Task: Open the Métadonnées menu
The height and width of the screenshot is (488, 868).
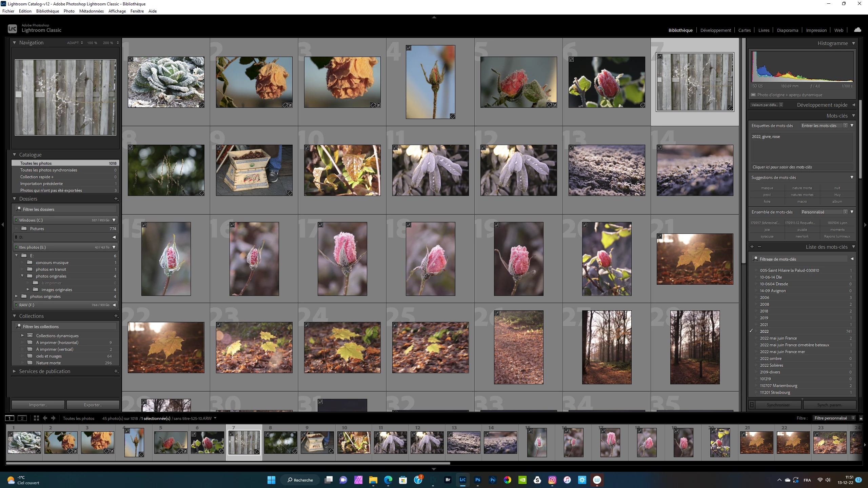Action: (x=91, y=11)
